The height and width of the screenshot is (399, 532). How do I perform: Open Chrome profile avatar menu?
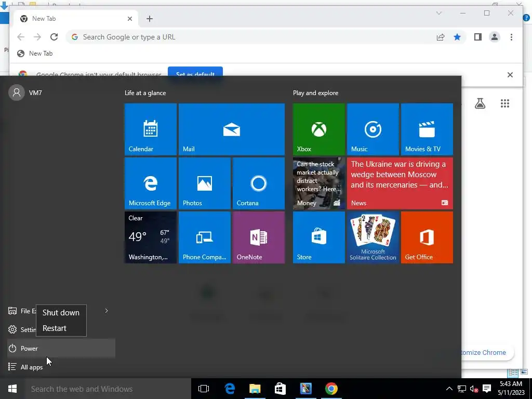[x=495, y=37]
